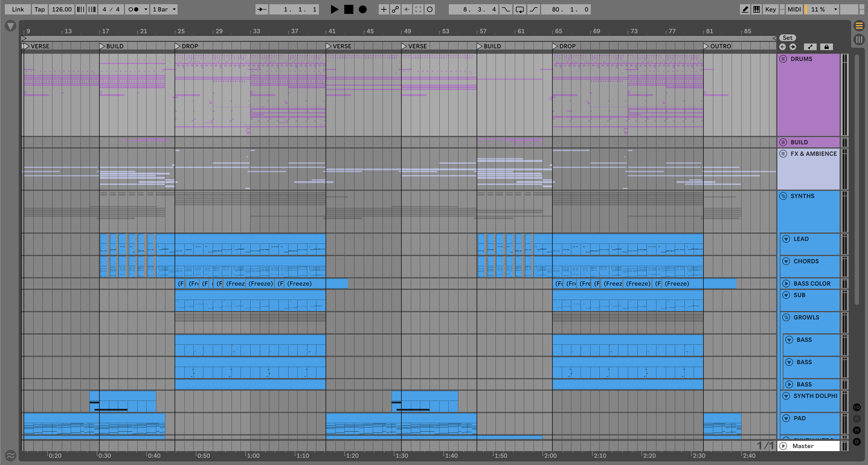The width and height of the screenshot is (868, 465).
Task: Toggle Punch-Out switch icon
Action: pyautogui.click(x=533, y=9)
